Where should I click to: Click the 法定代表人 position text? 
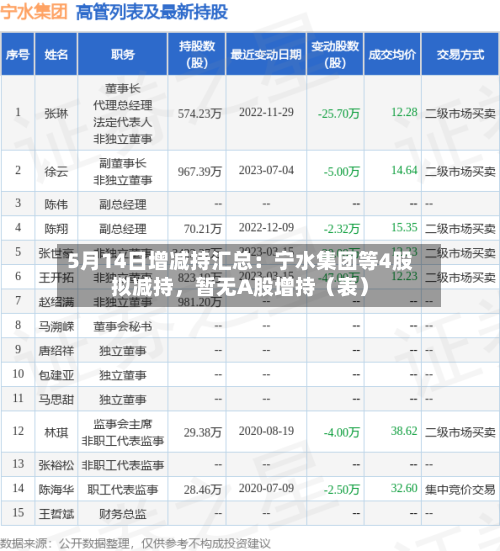pos(123,122)
